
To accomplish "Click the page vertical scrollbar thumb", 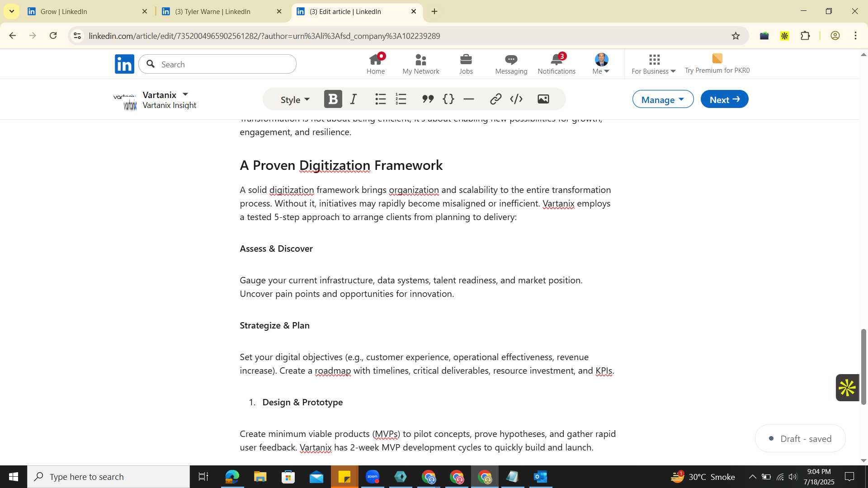I will pyautogui.click(x=863, y=367).
